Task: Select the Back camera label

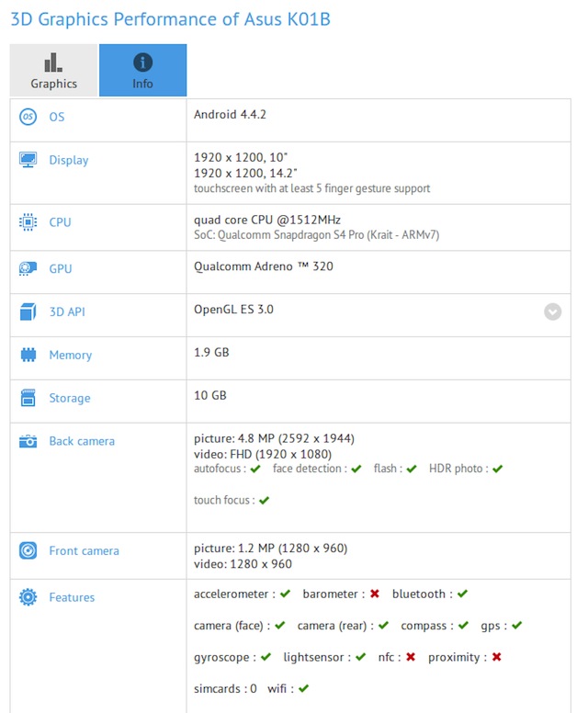Action: (x=82, y=441)
